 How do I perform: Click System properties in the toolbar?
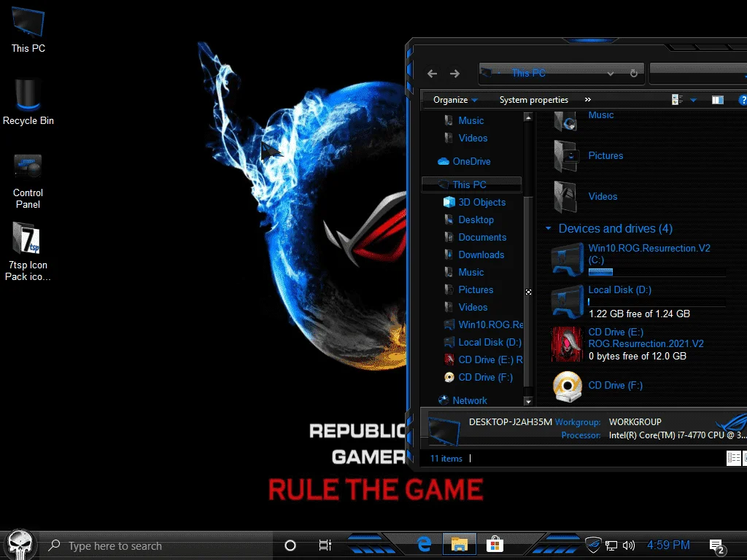click(533, 100)
